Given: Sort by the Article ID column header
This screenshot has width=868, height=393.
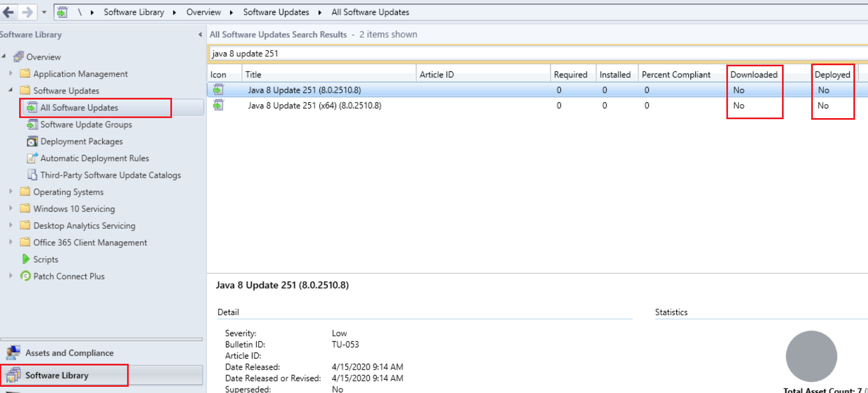Looking at the screenshot, I should pyautogui.click(x=483, y=74).
